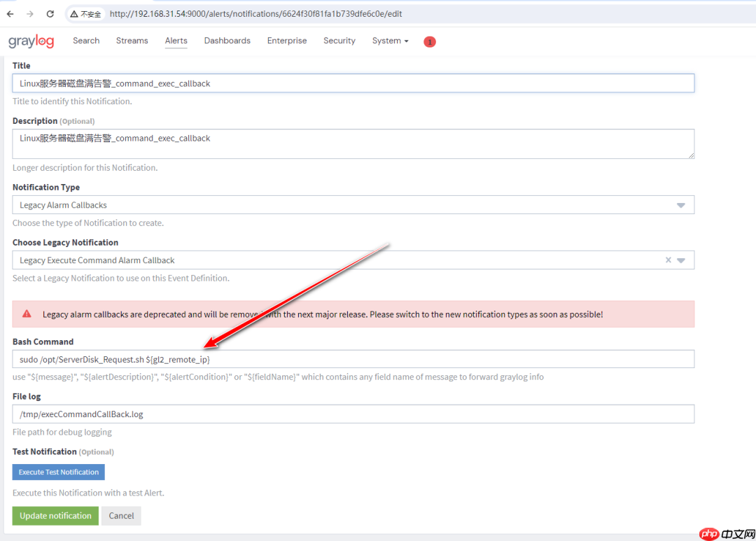Screen dimensions: 756x541
Task: Expand the Notification Type dropdown
Action: [680, 205]
